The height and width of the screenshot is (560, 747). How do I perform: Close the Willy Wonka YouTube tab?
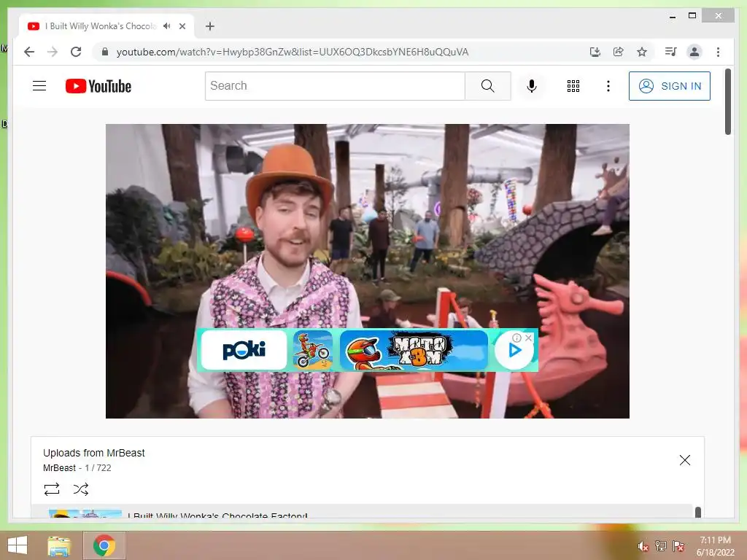(182, 26)
